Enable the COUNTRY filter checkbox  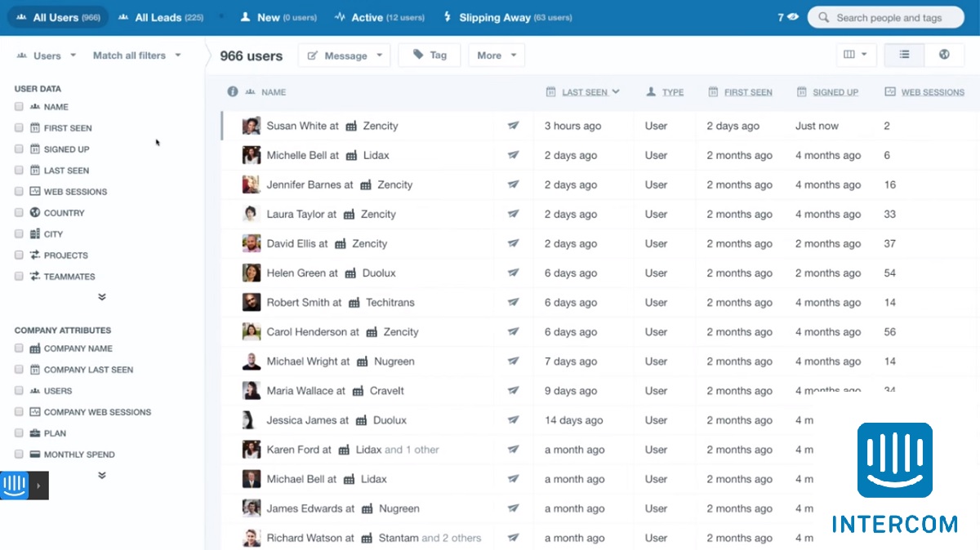(18, 212)
